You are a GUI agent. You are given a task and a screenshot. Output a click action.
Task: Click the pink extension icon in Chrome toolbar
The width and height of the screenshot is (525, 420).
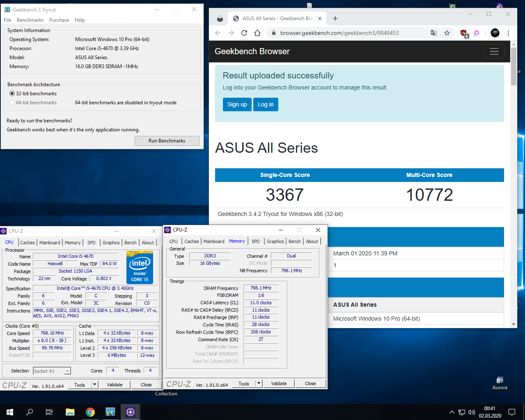[477, 33]
